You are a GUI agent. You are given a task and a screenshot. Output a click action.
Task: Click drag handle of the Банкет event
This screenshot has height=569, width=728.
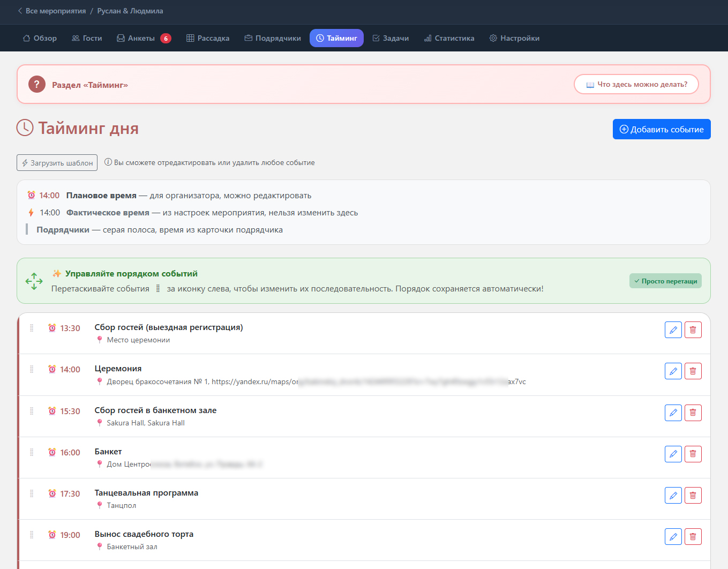point(32,452)
